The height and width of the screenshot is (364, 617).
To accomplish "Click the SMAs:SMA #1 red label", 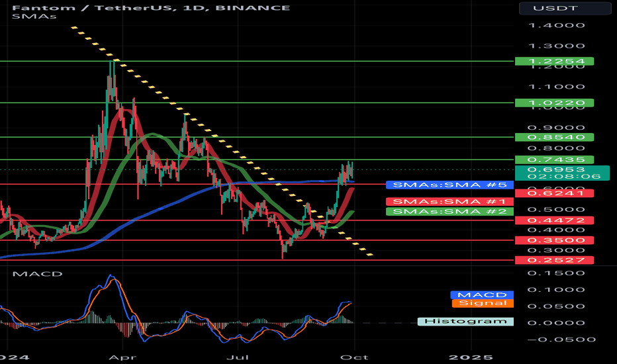I will [450, 201].
